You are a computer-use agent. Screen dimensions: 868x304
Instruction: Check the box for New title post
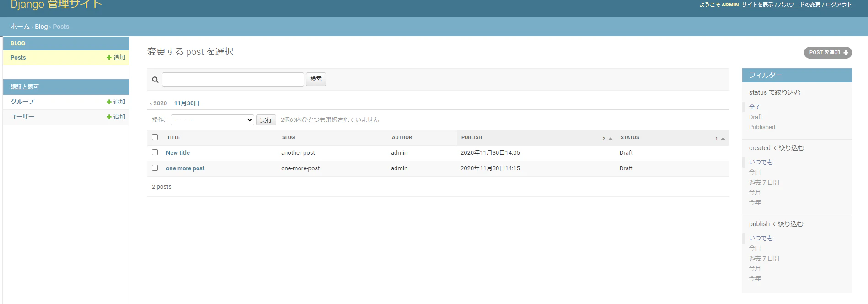coord(155,152)
